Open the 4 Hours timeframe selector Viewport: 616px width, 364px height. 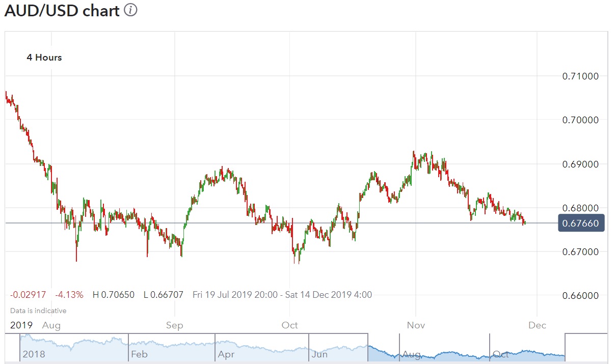[44, 58]
